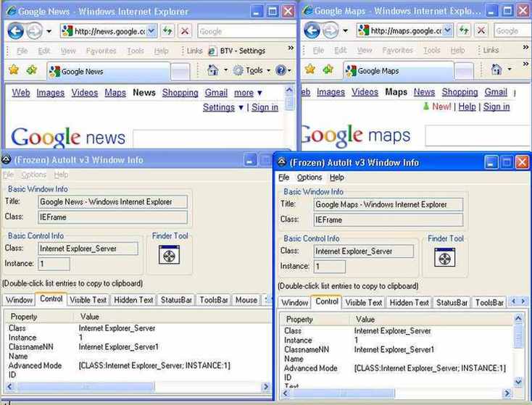532x405 pixels.
Task: Expand Home dropdown arrow in News window
Action: click(x=225, y=70)
